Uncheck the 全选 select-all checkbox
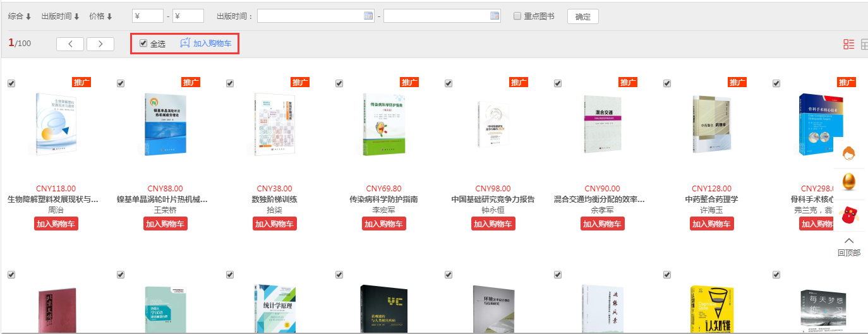The width and height of the screenshot is (868, 334). point(143,44)
